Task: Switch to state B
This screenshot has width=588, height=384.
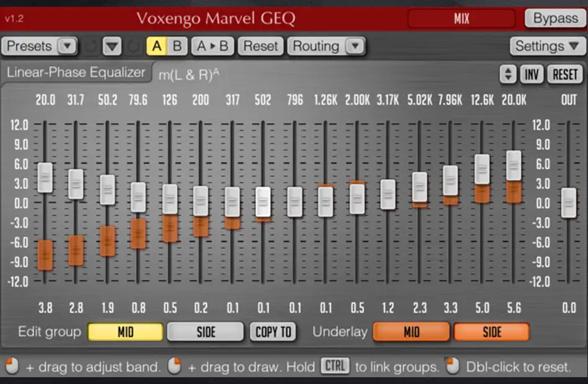Action: pyautogui.click(x=177, y=46)
